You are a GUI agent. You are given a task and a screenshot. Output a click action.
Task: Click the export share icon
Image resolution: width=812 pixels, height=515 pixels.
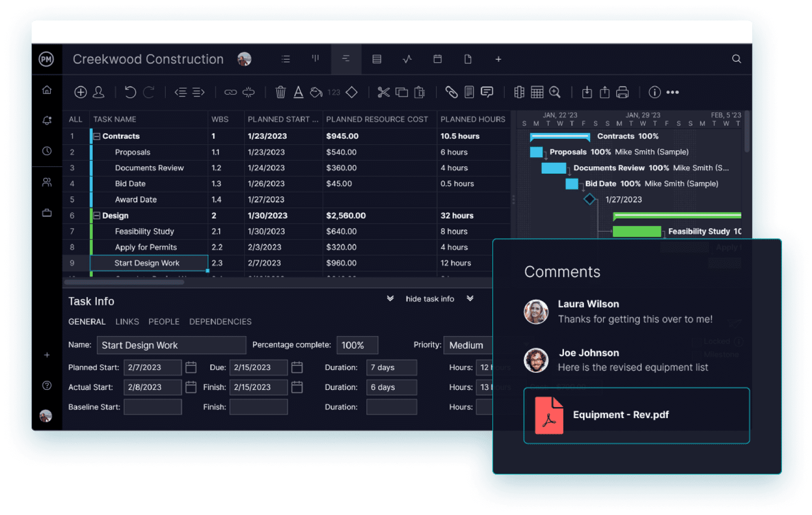pos(605,92)
